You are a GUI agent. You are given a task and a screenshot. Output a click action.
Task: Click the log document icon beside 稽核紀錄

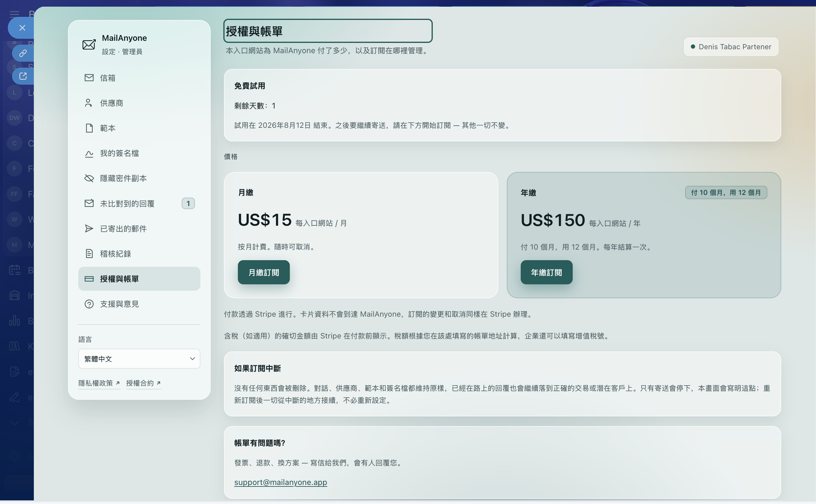89,254
